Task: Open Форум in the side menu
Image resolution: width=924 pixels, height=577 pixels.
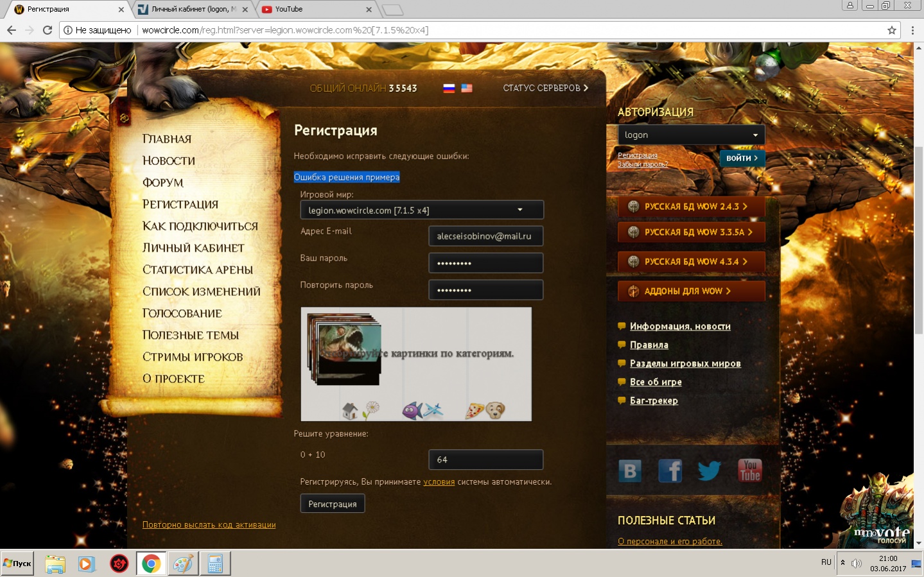Action: click(x=163, y=183)
